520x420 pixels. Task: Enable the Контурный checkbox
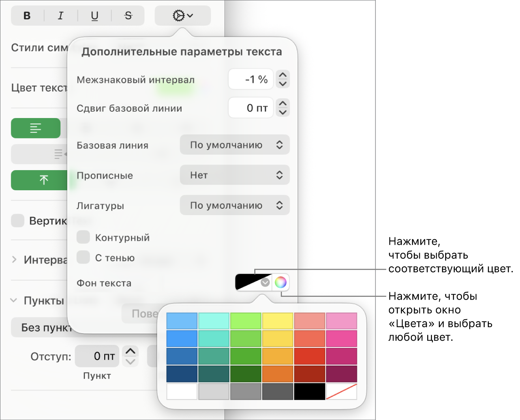tap(83, 237)
